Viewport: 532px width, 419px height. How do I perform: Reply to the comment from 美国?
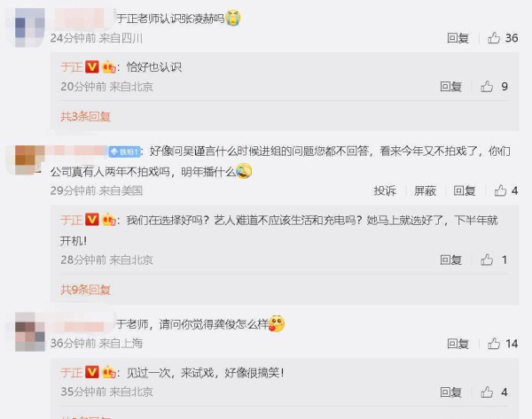point(465,190)
